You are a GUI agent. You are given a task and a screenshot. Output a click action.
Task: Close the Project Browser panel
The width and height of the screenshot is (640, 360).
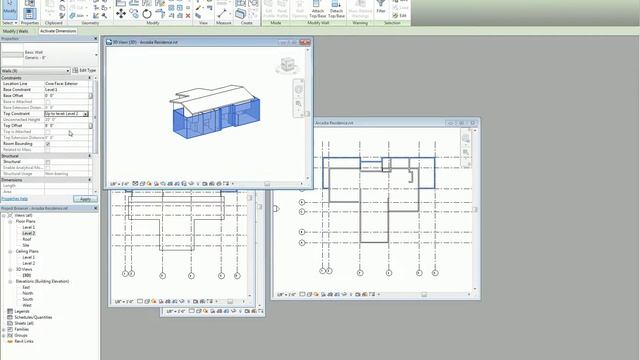pyautogui.click(x=96, y=208)
